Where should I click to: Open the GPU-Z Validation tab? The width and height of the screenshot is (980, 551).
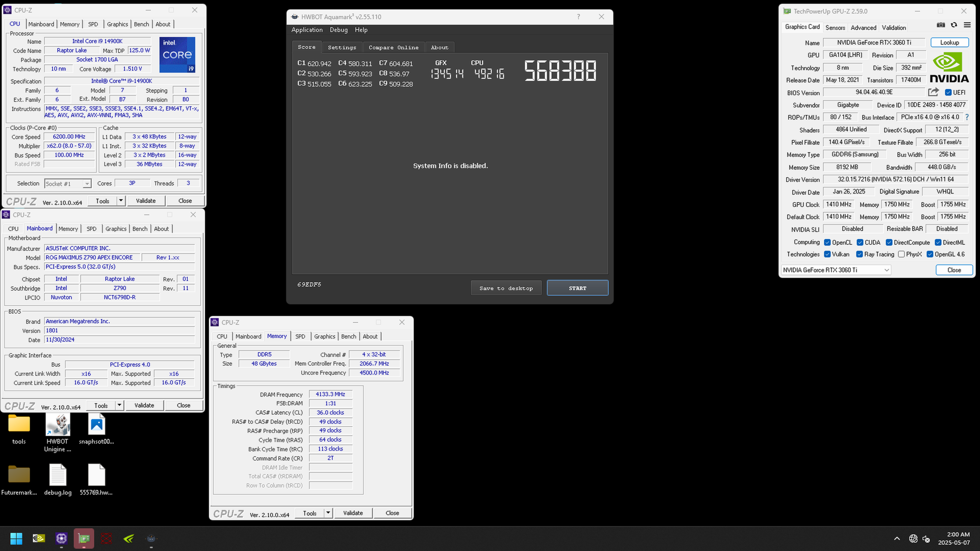tap(894, 28)
